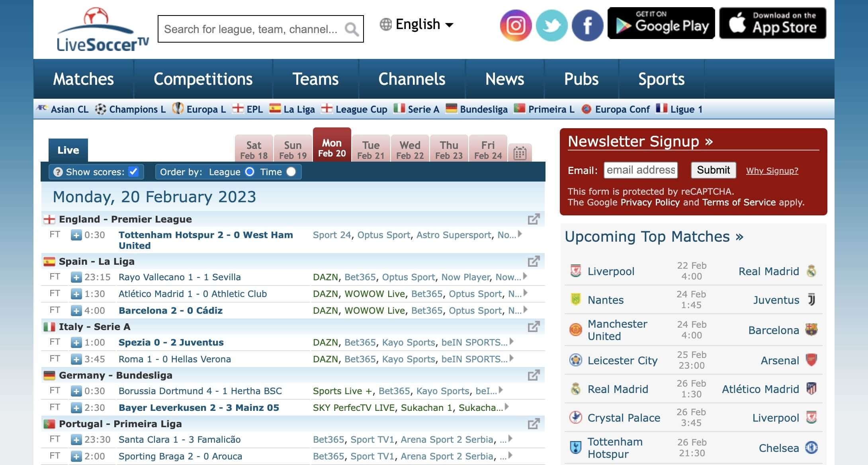Open the calendar date picker icon
The width and height of the screenshot is (868, 465).
(520, 153)
